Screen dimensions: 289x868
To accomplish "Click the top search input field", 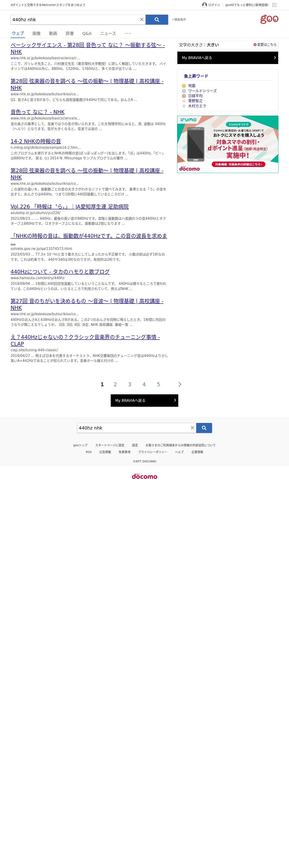I will coord(75,20).
